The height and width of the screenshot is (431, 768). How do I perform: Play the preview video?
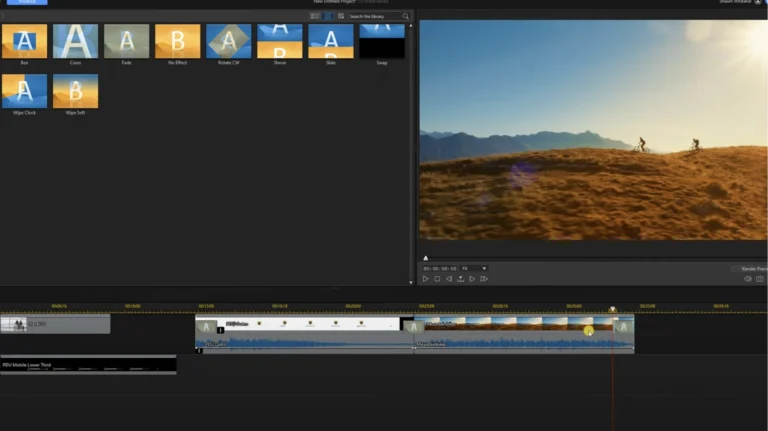[425, 279]
